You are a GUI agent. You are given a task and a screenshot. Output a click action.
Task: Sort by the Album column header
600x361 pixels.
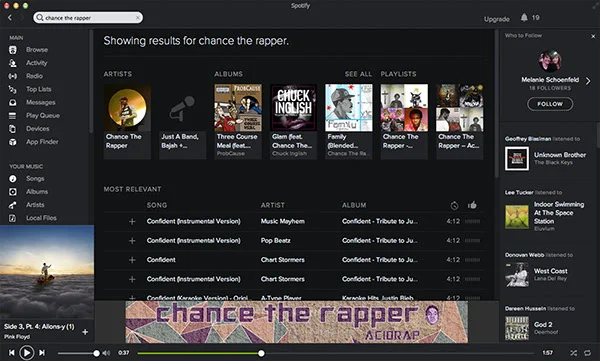coord(354,205)
